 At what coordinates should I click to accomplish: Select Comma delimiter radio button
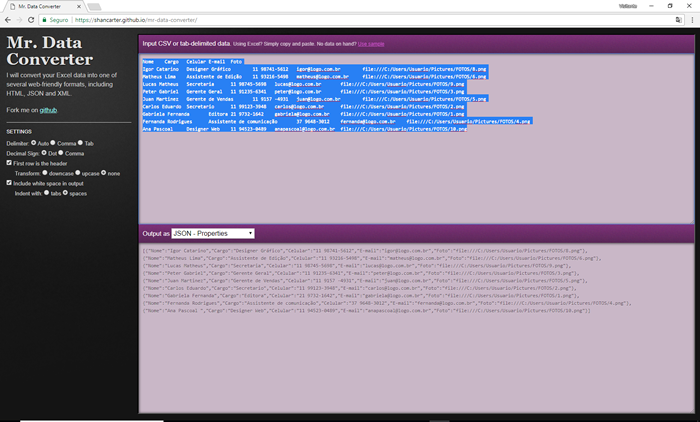53,143
